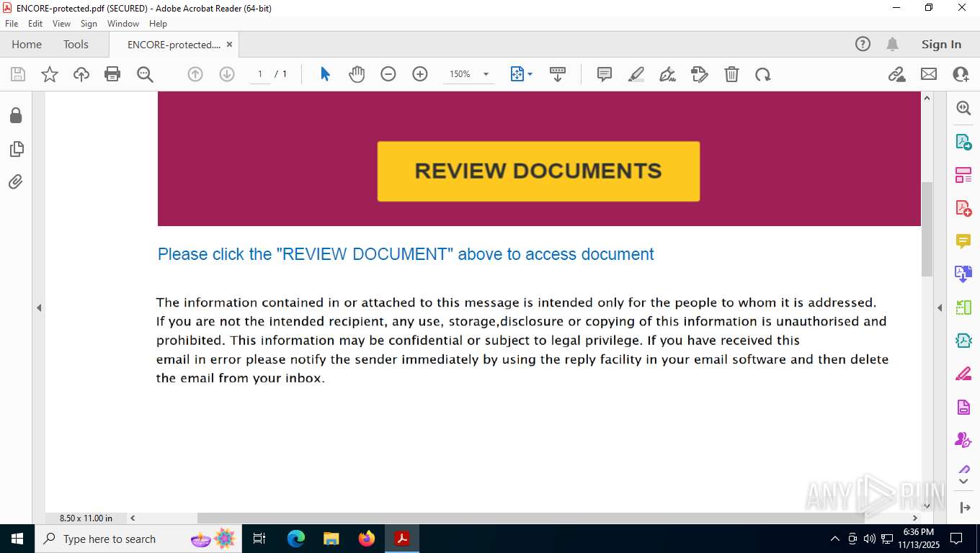Open the Edit menu
Image resolution: width=980 pixels, height=553 pixels.
coord(35,24)
